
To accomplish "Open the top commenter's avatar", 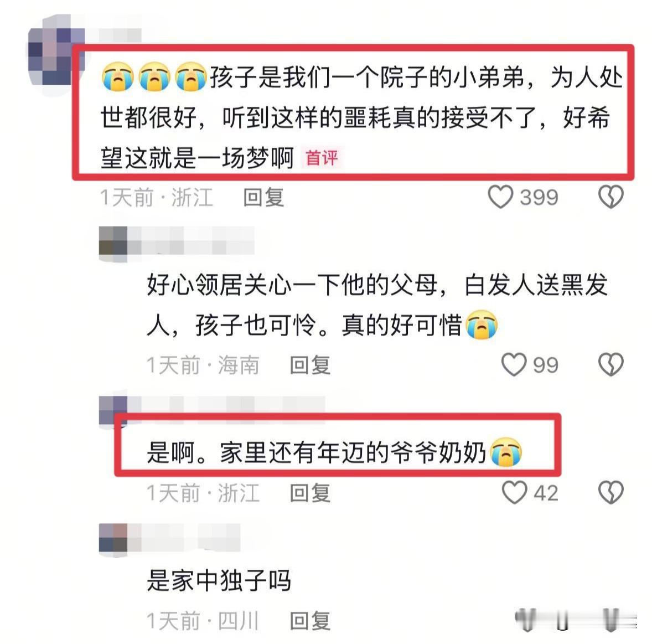I will click(55, 54).
